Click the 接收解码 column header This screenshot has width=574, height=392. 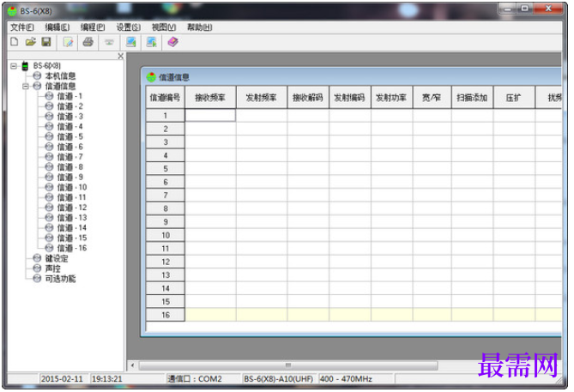[x=308, y=98]
